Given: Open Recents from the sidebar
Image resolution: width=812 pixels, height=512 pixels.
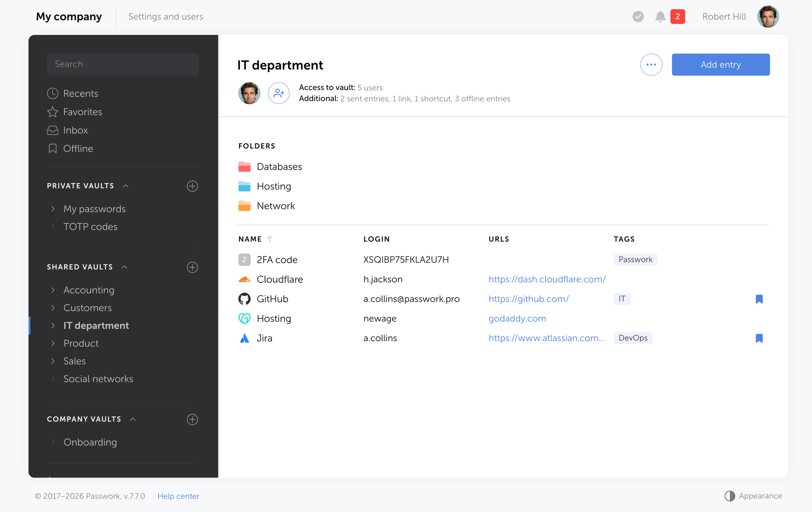Looking at the screenshot, I should click(x=80, y=93).
